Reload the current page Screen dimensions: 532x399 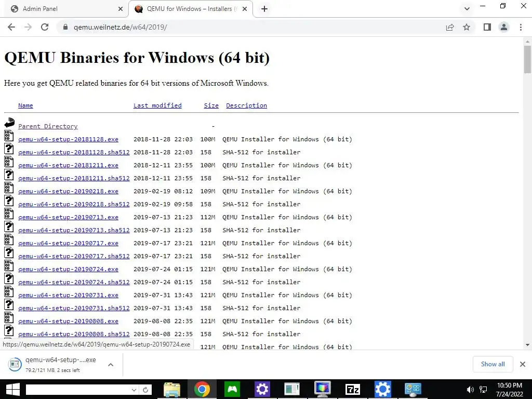[45, 27]
